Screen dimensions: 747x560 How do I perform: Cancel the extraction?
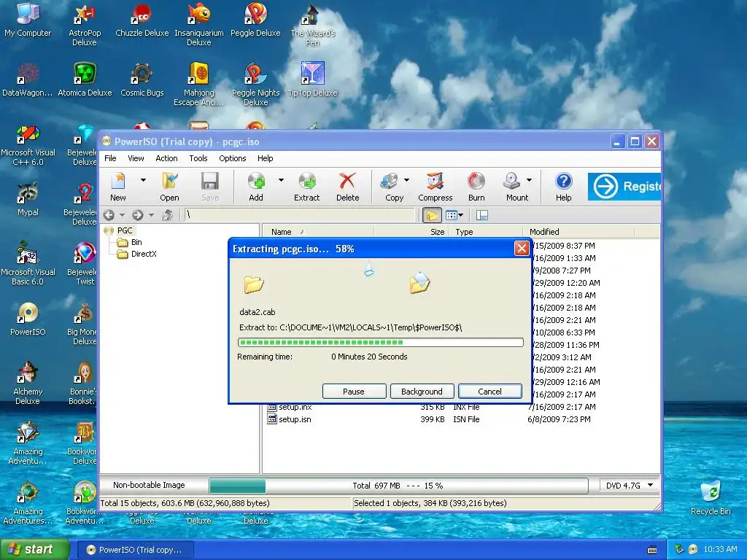pos(489,392)
